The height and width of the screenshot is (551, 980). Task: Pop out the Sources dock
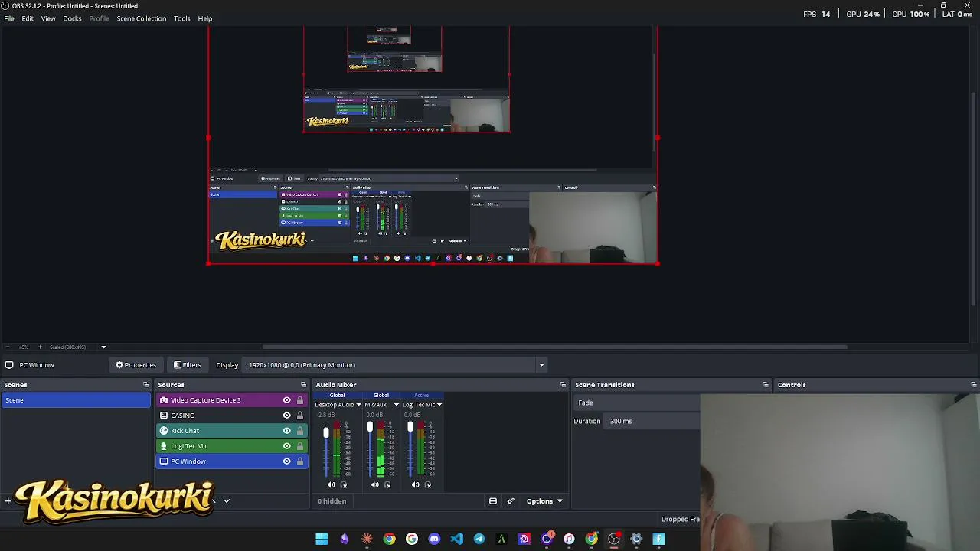pyautogui.click(x=303, y=385)
